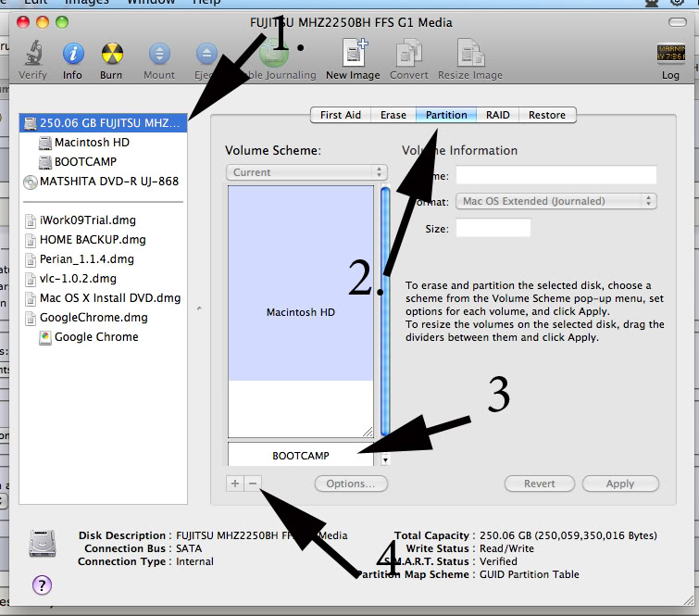Add a partition with plus button
This screenshot has height=616, width=699.
click(235, 484)
